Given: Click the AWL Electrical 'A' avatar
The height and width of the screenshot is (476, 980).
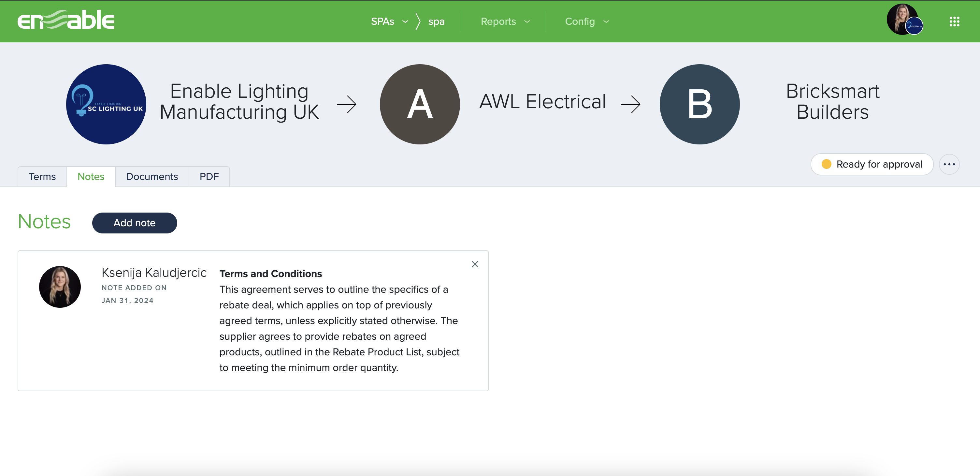Looking at the screenshot, I should [x=420, y=104].
